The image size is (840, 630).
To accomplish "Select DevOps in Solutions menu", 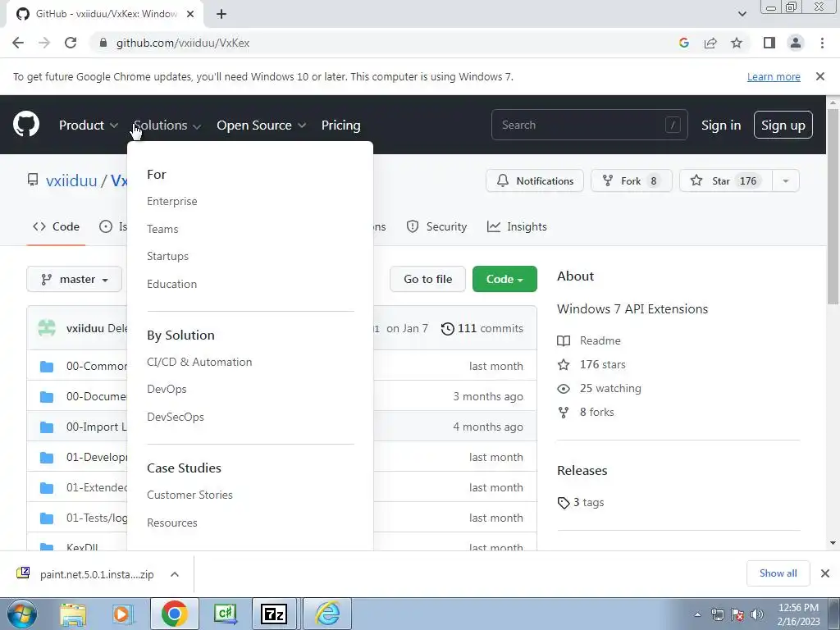I will (167, 389).
